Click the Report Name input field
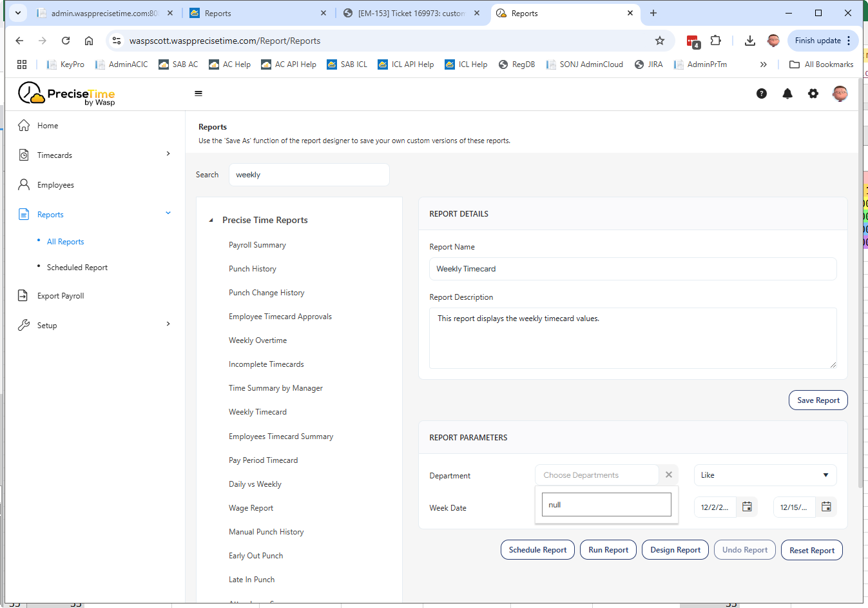 coord(633,269)
